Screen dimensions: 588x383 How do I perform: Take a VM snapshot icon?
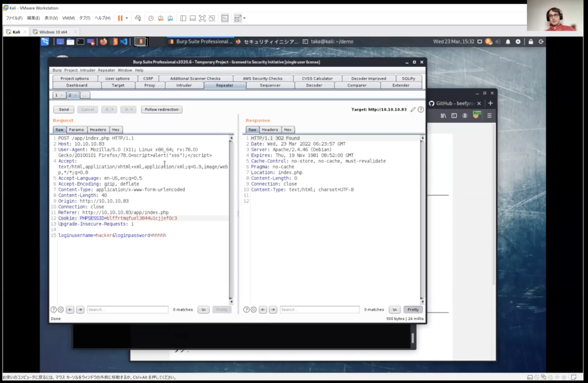coord(151,18)
